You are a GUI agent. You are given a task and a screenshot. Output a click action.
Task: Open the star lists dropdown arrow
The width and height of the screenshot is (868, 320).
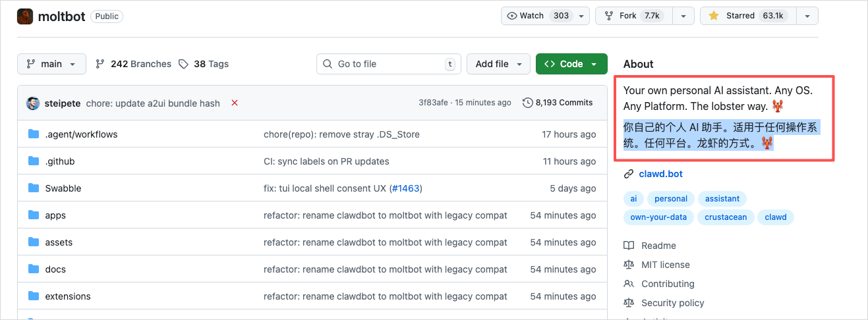point(807,16)
